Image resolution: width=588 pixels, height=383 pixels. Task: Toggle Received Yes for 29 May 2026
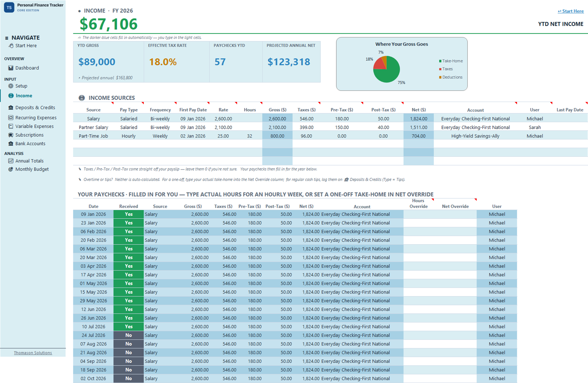pyautogui.click(x=128, y=301)
